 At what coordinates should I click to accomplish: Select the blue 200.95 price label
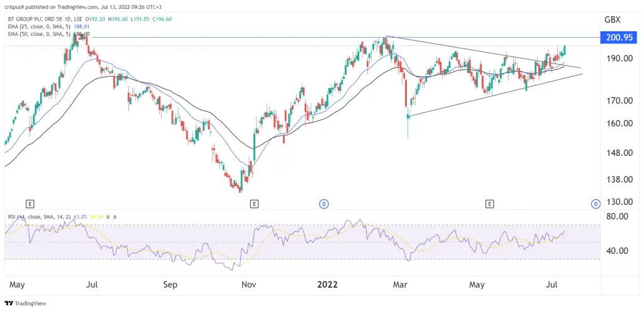(x=619, y=37)
